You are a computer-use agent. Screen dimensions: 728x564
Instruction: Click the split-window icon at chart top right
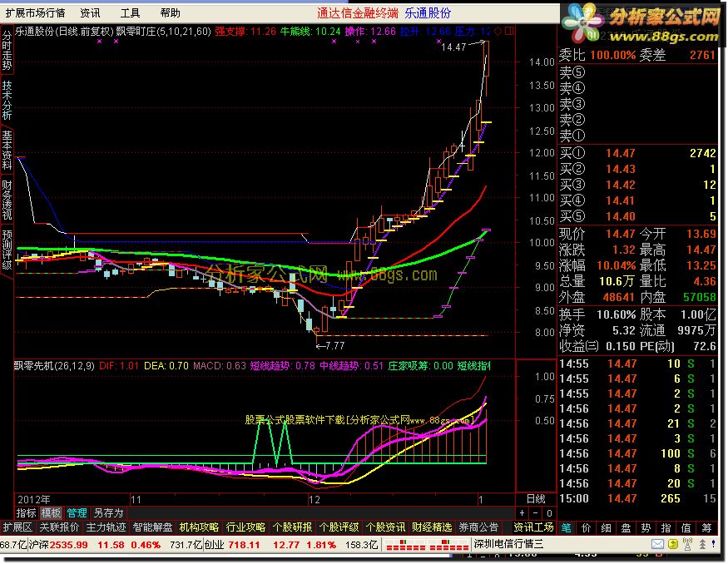point(509,31)
